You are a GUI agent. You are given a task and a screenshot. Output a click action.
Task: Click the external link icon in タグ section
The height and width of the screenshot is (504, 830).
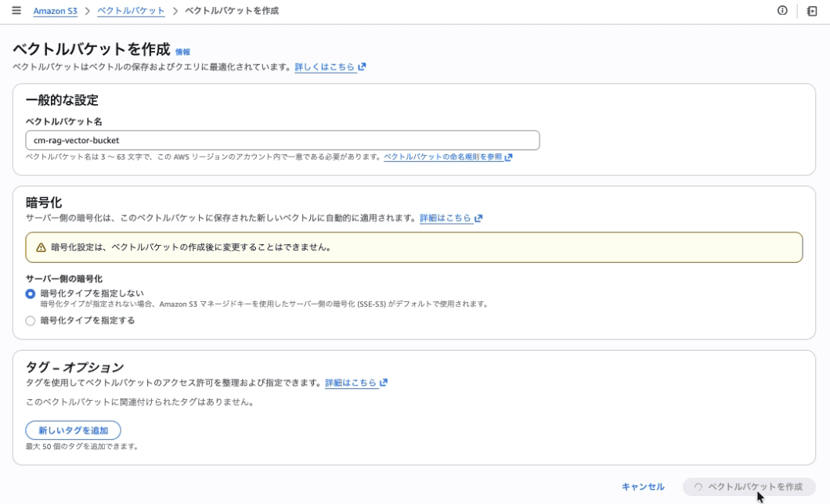click(384, 383)
